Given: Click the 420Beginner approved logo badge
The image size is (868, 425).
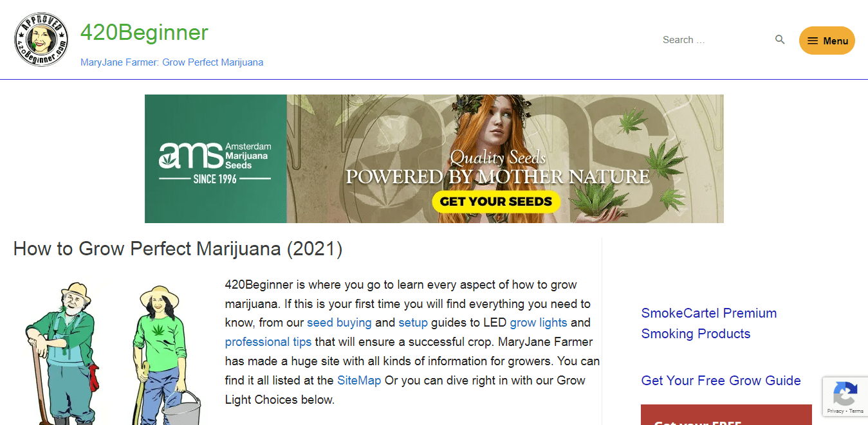Looking at the screenshot, I should [41, 40].
